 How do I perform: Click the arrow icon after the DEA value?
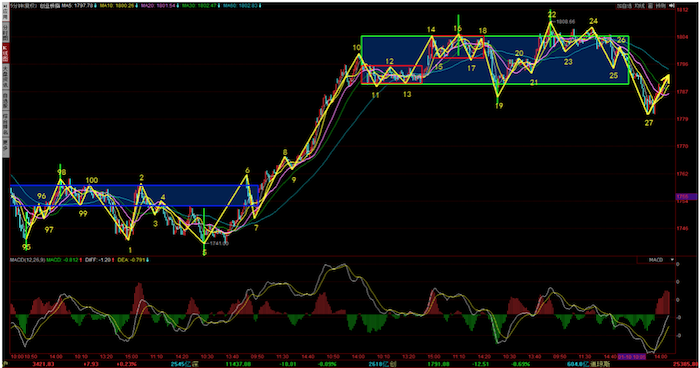(148, 259)
